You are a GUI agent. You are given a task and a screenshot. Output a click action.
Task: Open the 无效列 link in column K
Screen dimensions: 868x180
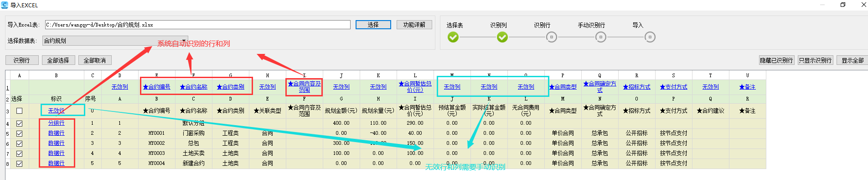pos(378,87)
